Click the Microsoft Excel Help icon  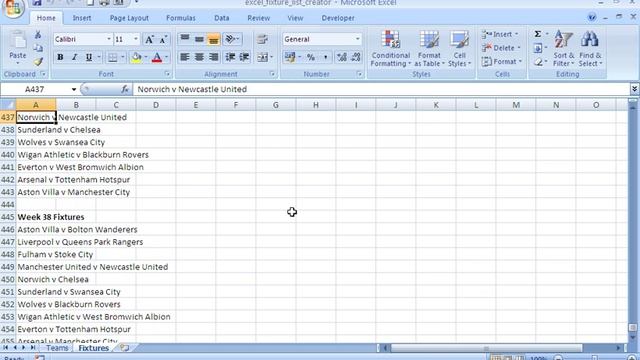pyautogui.click(x=591, y=17)
